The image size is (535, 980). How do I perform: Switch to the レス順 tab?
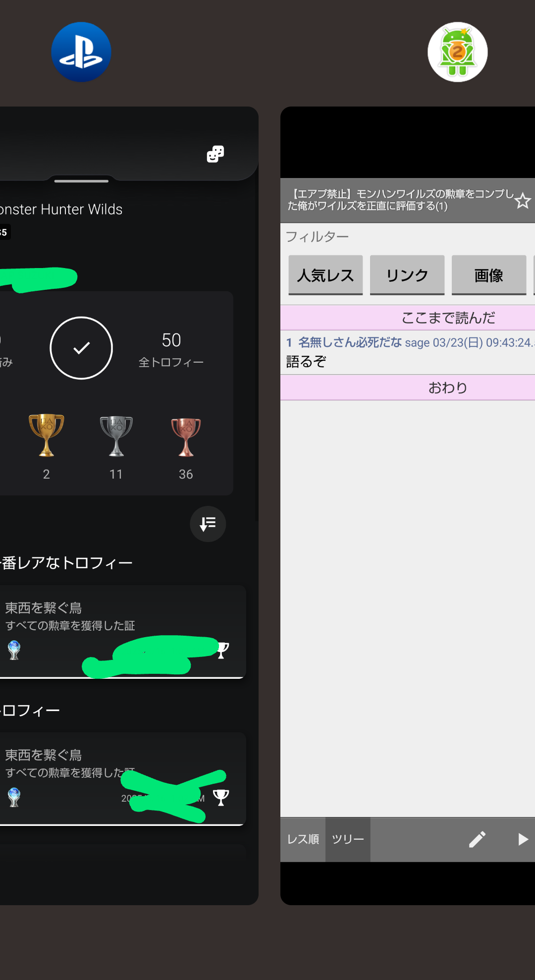pyautogui.click(x=303, y=839)
